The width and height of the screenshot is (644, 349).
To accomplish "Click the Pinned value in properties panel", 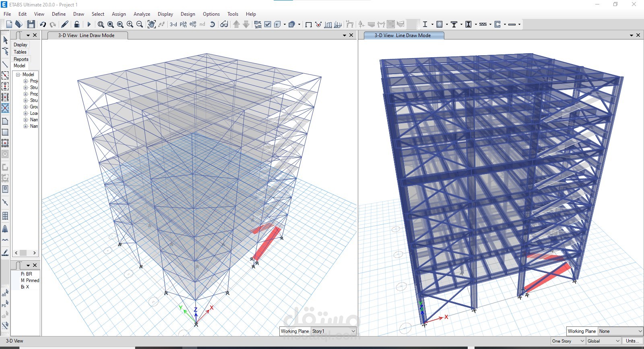I will (33, 280).
